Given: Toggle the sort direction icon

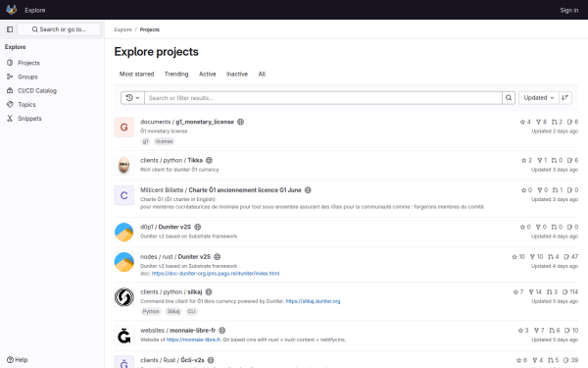Looking at the screenshot, I should (x=565, y=98).
